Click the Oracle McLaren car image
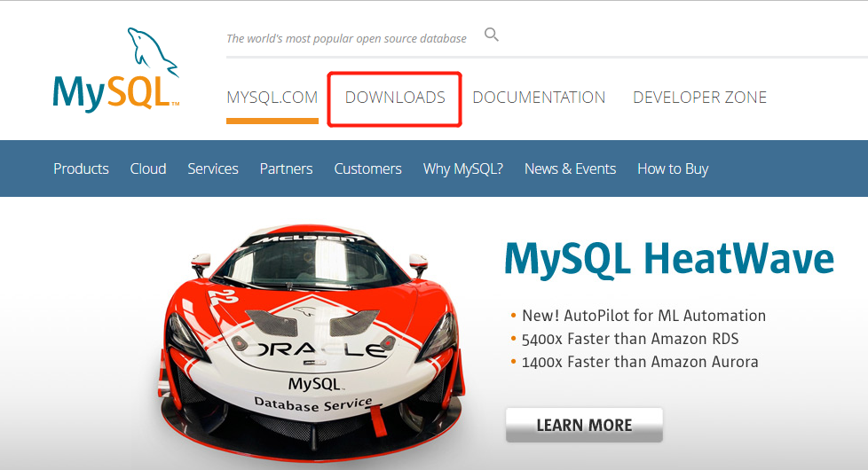The image size is (868, 470). point(312,343)
